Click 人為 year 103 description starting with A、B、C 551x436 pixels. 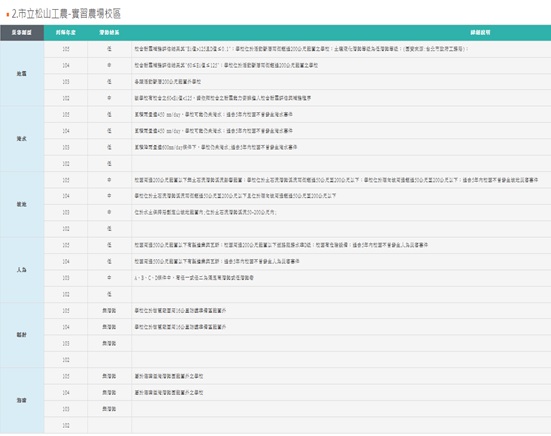(x=194, y=278)
